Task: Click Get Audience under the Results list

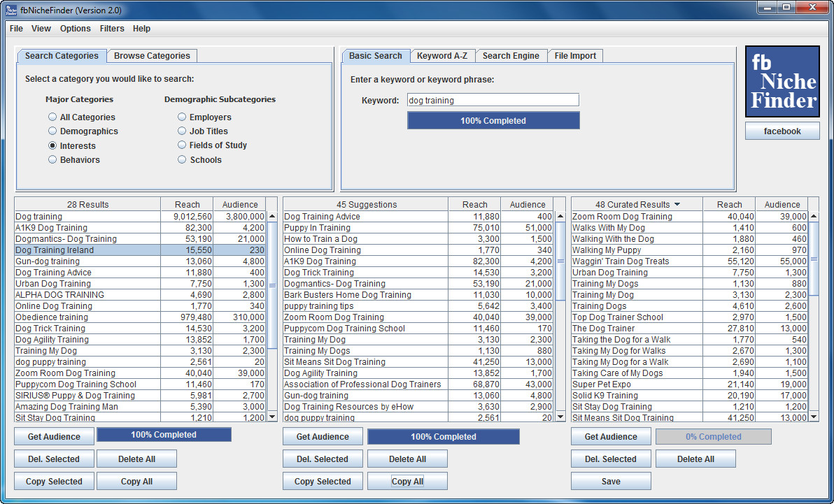Action: click(x=55, y=436)
